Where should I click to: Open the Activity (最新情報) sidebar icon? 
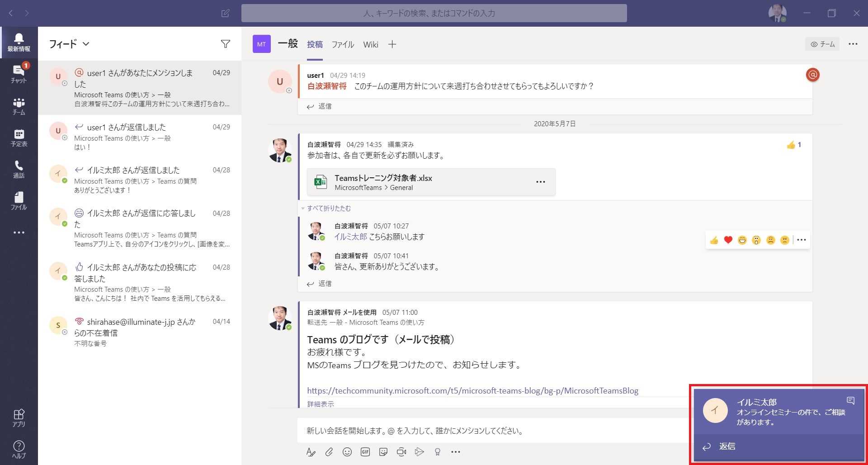coord(19,43)
